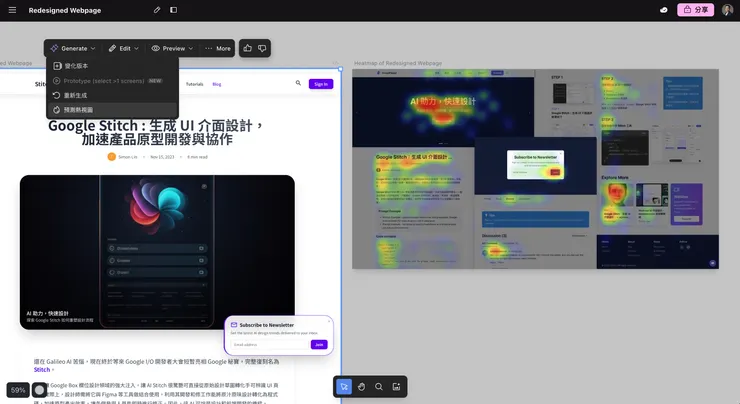Open the hamburger main menu
Screen dimensions: 740x404
(x=12, y=10)
